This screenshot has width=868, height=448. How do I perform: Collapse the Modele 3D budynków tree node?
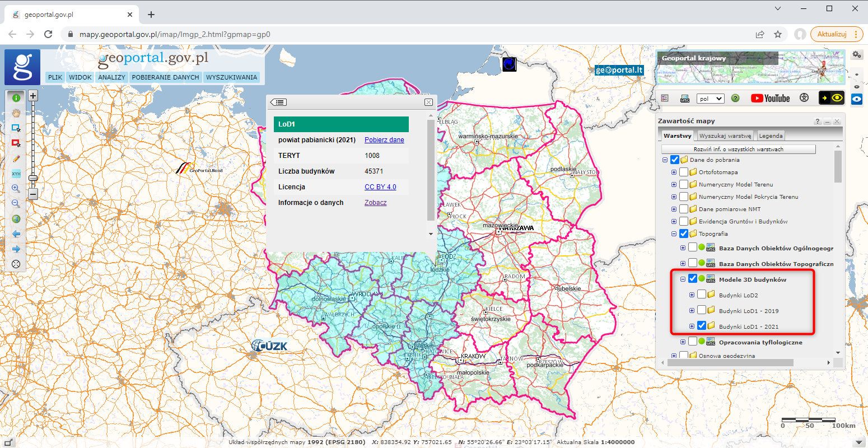[x=683, y=279]
